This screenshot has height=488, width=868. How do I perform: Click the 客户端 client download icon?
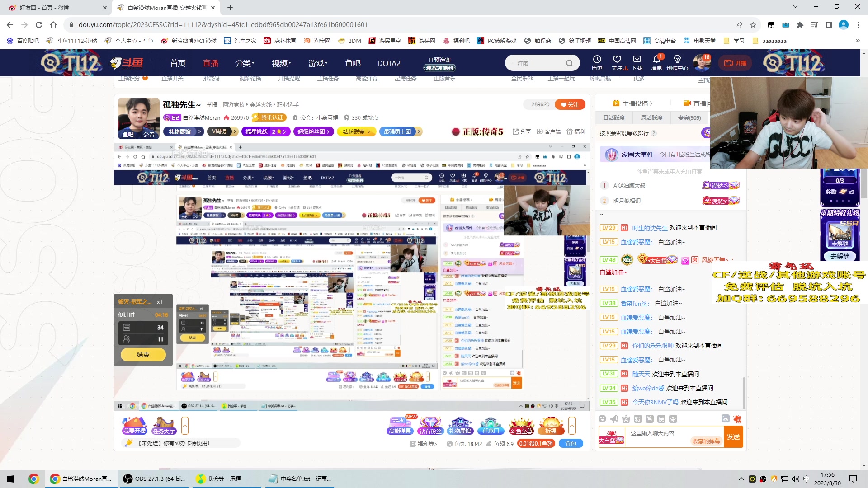[548, 131]
